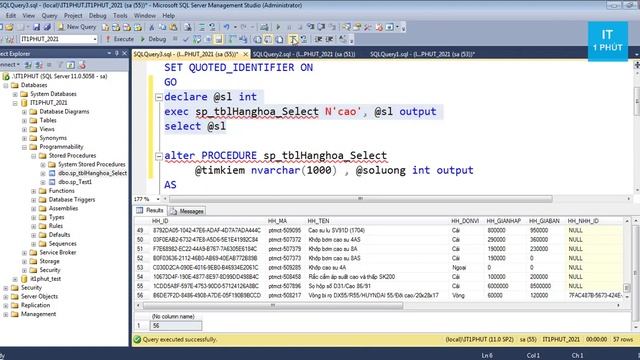
Task: Open the View menu
Action: tap(28, 16)
